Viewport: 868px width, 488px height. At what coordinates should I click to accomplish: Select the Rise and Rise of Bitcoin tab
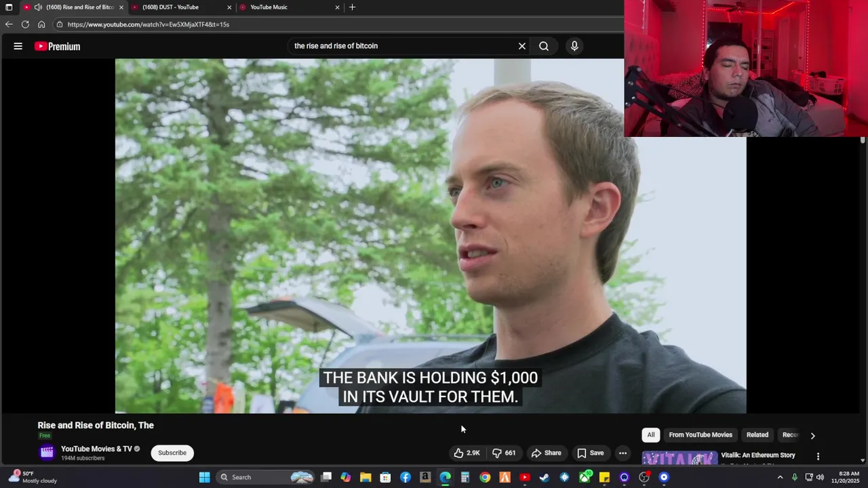tap(80, 7)
